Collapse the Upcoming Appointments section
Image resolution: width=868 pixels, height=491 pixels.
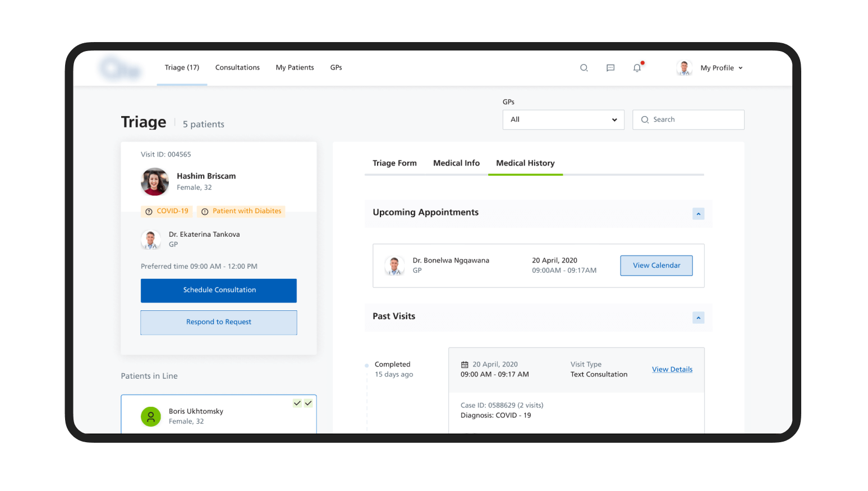pos(698,214)
